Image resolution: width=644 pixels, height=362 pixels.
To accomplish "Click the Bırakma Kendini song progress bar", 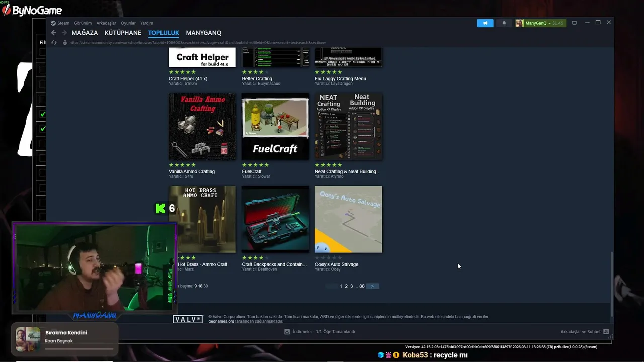I will [79, 348].
